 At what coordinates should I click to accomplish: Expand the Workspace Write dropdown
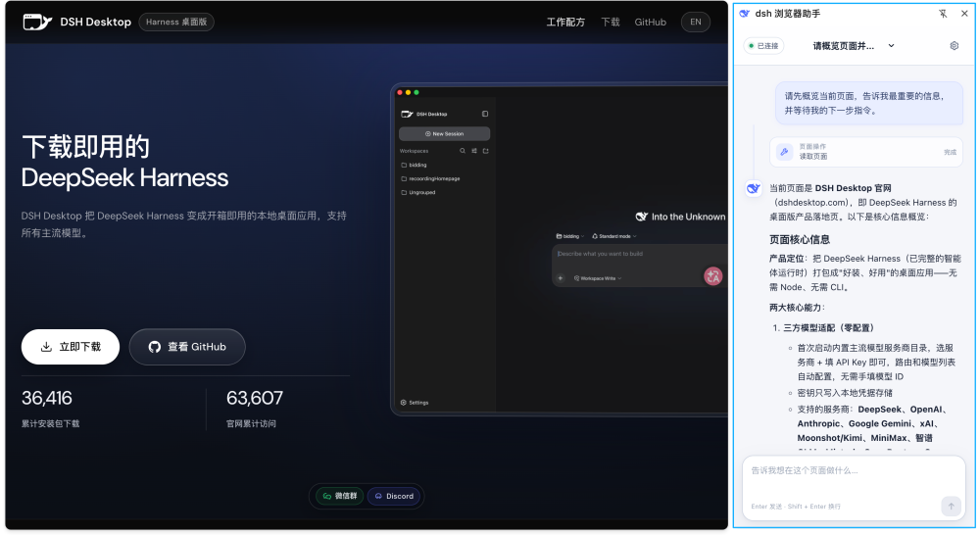tap(598, 278)
